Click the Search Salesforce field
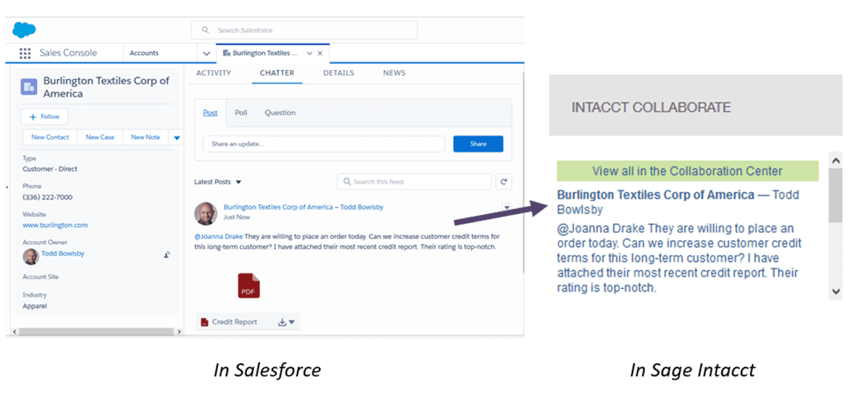868x394 pixels. pyautogui.click(x=304, y=30)
